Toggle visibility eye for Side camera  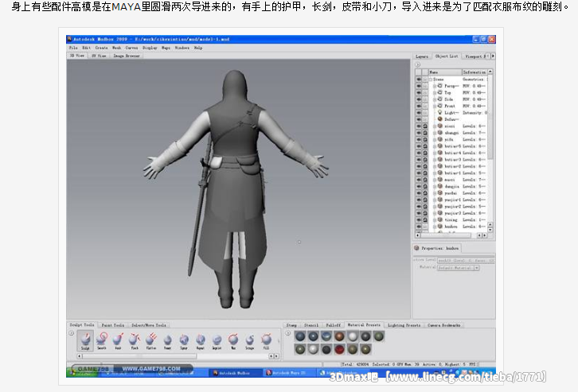(x=419, y=99)
